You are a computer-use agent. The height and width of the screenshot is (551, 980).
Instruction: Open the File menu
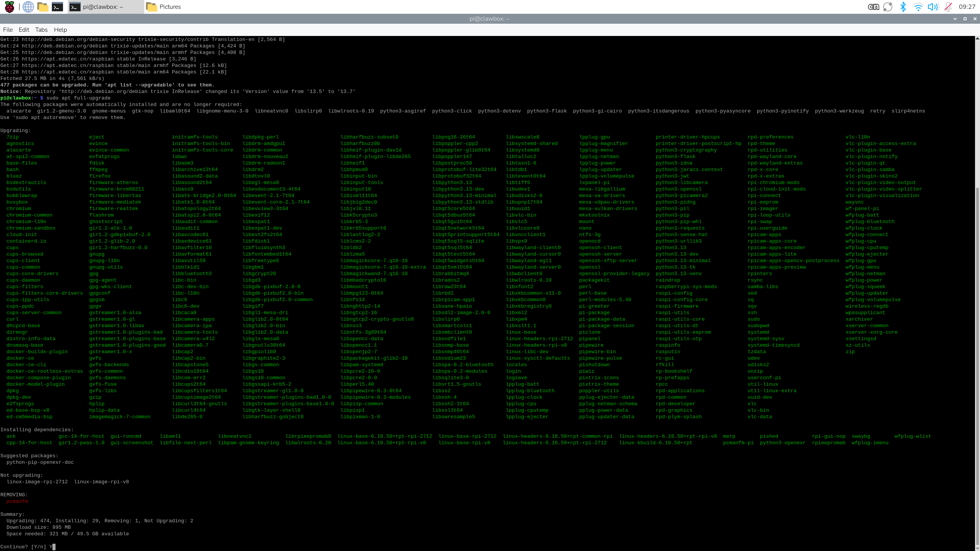(8, 29)
